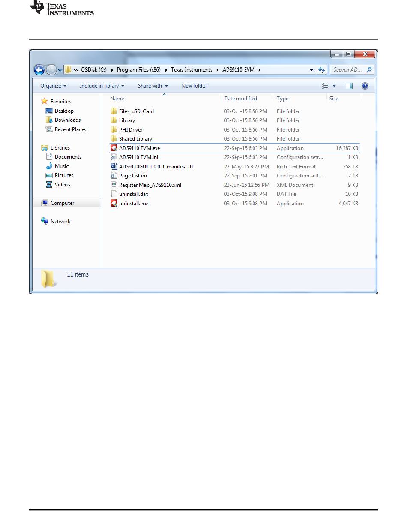
Task: Toggle the preview pane icon
Action: [349, 86]
